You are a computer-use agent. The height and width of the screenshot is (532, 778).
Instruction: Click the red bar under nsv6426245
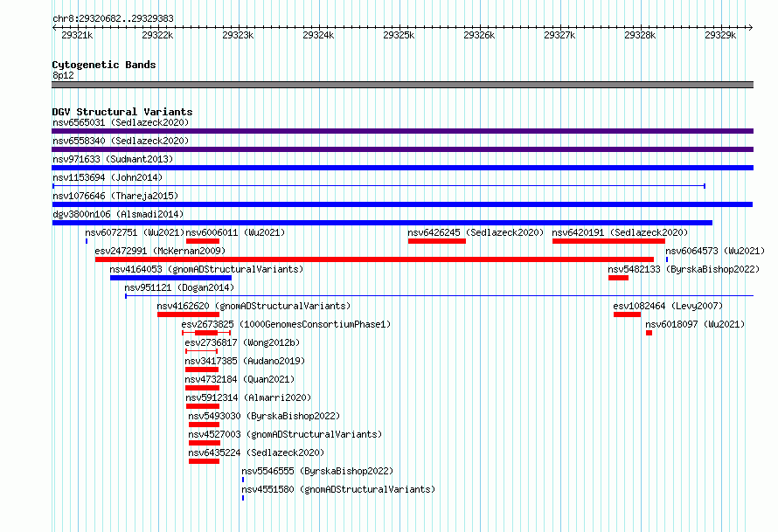(437, 241)
